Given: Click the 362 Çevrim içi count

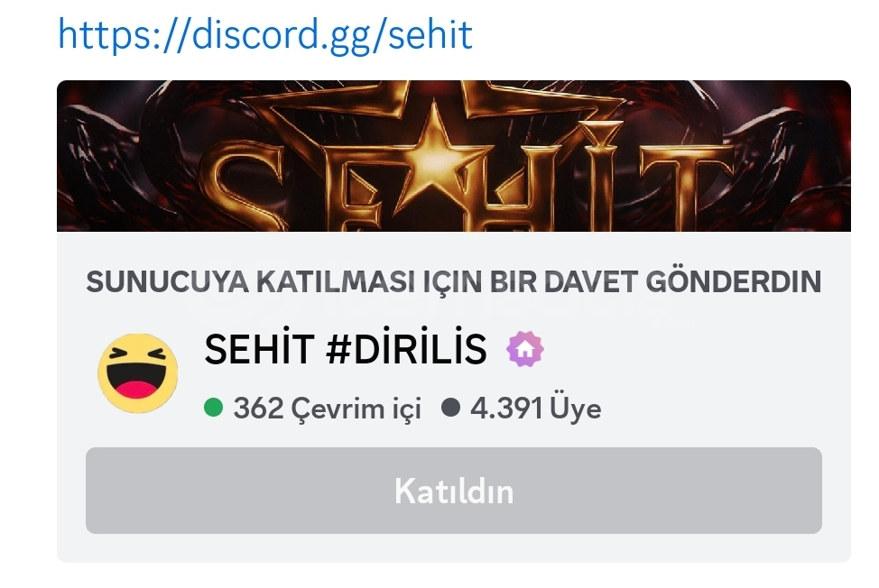Looking at the screenshot, I should (x=327, y=409).
